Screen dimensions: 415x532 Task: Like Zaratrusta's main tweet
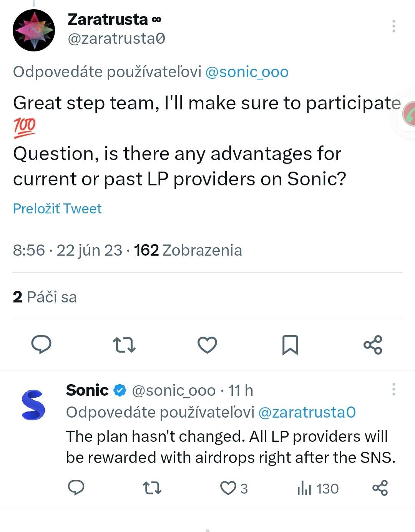pyautogui.click(x=207, y=345)
